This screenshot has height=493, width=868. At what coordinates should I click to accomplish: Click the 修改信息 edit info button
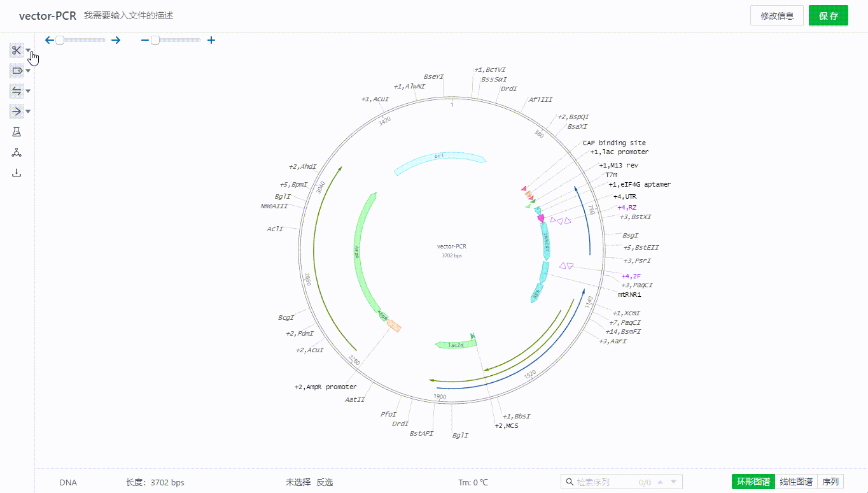tap(776, 16)
